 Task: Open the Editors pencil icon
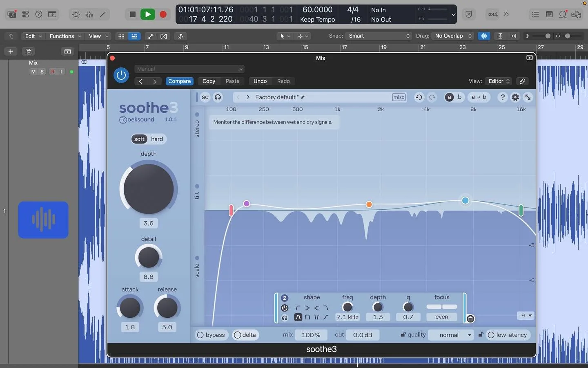coord(103,14)
